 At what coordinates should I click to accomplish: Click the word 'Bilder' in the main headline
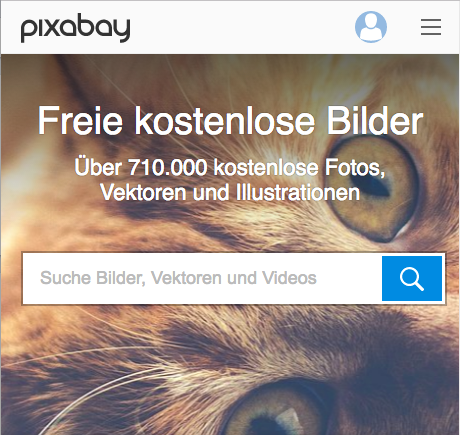point(374,120)
